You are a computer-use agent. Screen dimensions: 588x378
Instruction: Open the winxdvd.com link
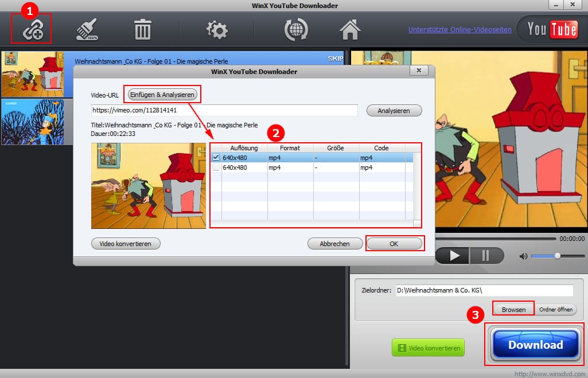pyautogui.click(x=551, y=374)
